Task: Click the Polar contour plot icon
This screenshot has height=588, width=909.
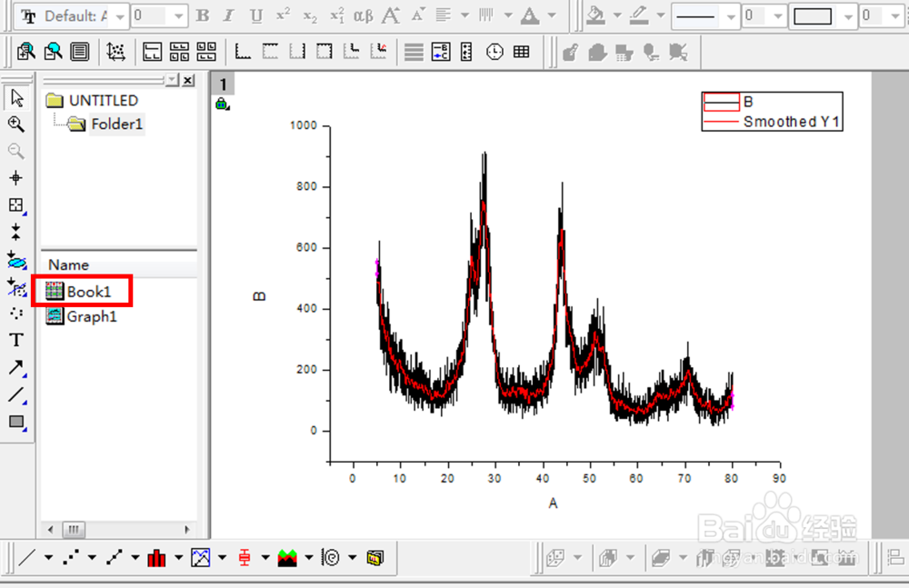Action: [331, 558]
